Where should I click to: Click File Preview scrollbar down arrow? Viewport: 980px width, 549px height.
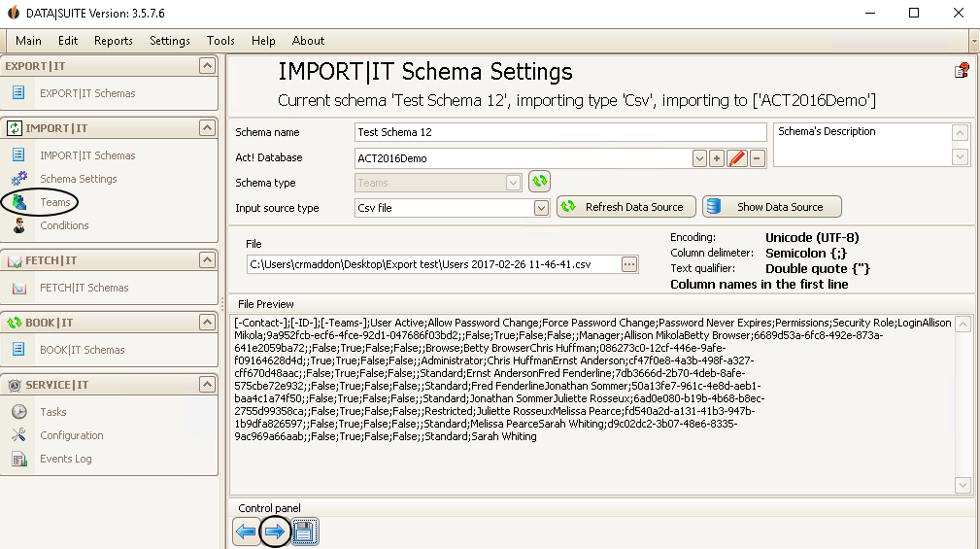[963, 485]
